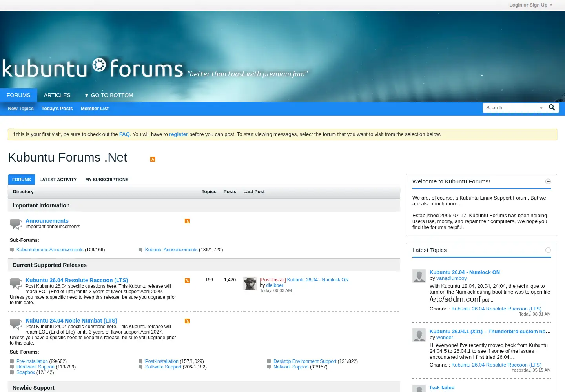The width and height of the screenshot is (565, 392).
Task: Open New Topics in the sub-navigation bar
Action: (21, 109)
